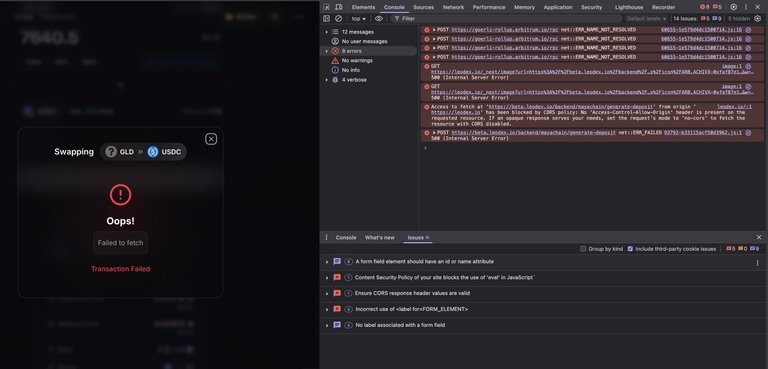Open the top JavaScript context dropdown
The width and height of the screenshot is (768, 369).
pos(359,19)
